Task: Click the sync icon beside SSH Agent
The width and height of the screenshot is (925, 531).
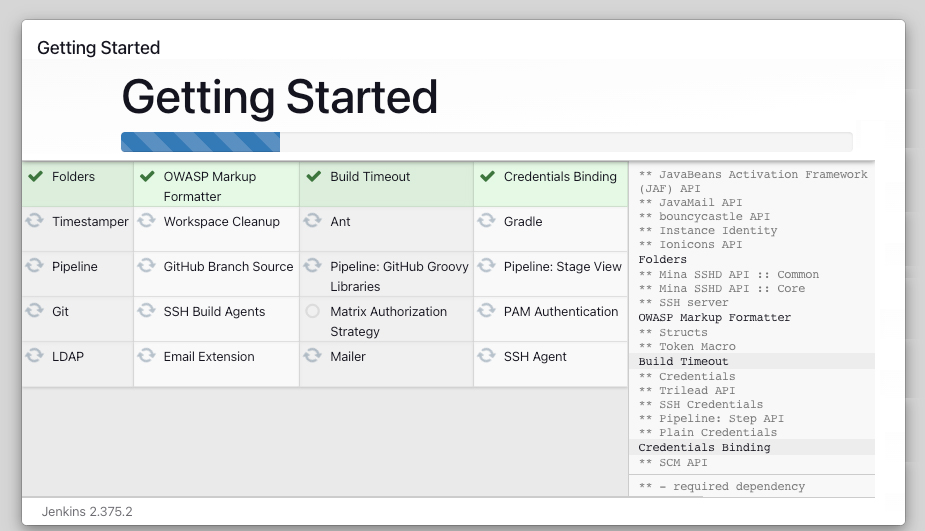Action: pyautogui.click(x=487, y=356)
